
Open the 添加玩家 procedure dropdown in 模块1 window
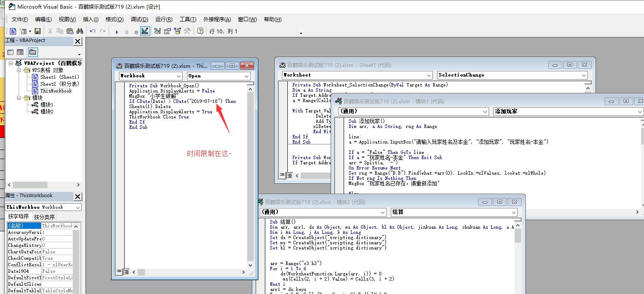[x=640, y=112]
